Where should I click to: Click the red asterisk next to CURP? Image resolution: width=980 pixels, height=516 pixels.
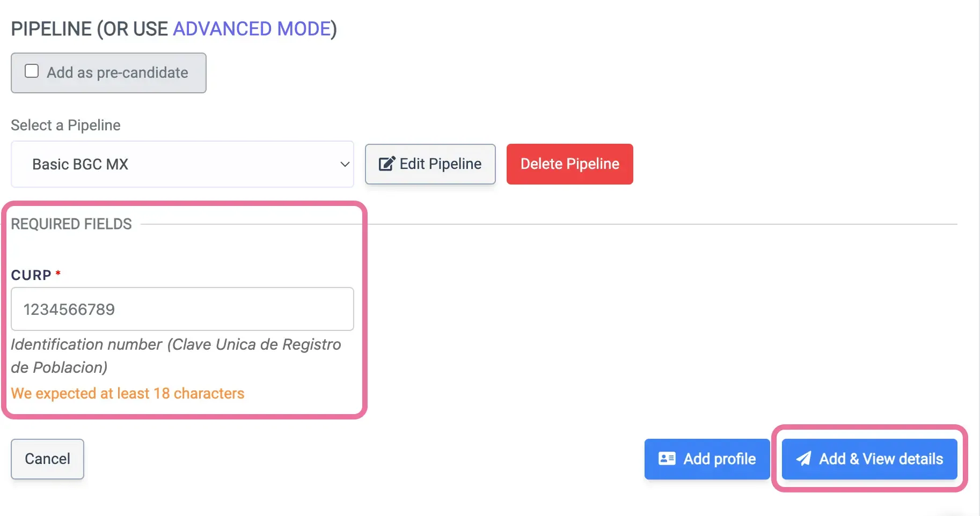coord(58,272)
